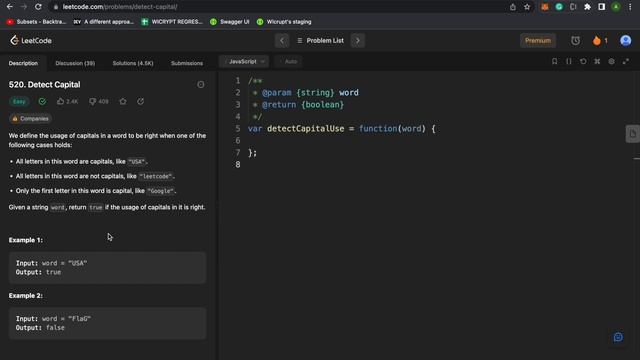
Task: Click the Example 2 code block
Action: pyautogui.click(x=107, y=323)
